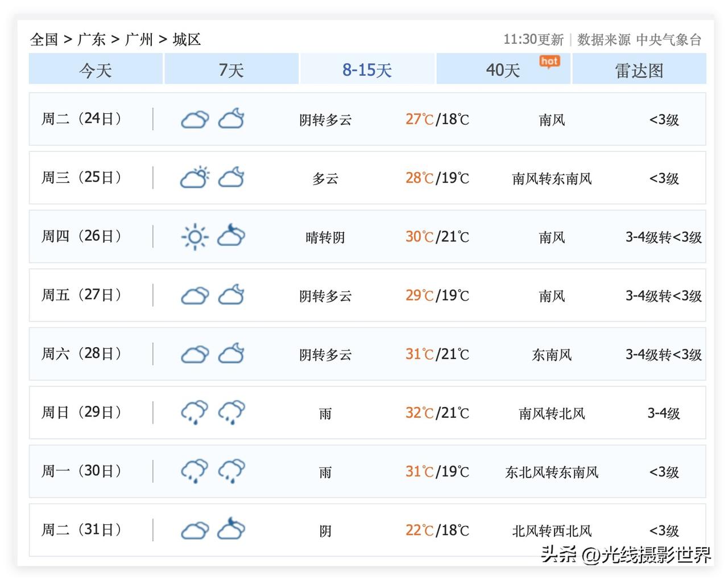Click the 中央气象台 data source text

pyautogui.click(x=668, y=39)
